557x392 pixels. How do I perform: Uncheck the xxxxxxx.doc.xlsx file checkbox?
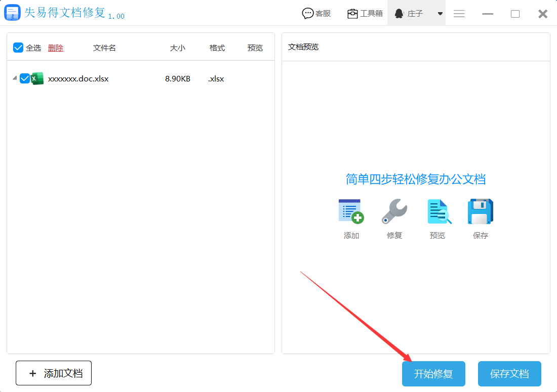[24, 78]
